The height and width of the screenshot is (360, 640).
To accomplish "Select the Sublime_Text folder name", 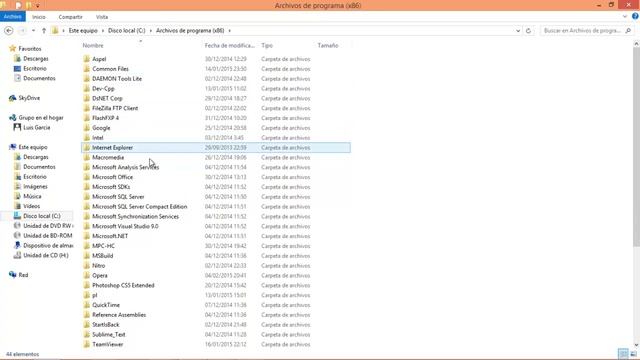I will pos(109,334).
